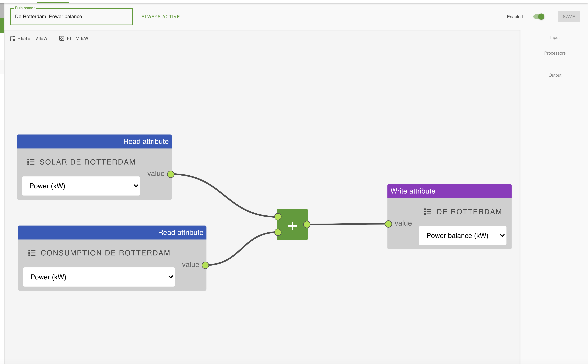
Task: Click the Reset View icon
Action: click(12, 38)
